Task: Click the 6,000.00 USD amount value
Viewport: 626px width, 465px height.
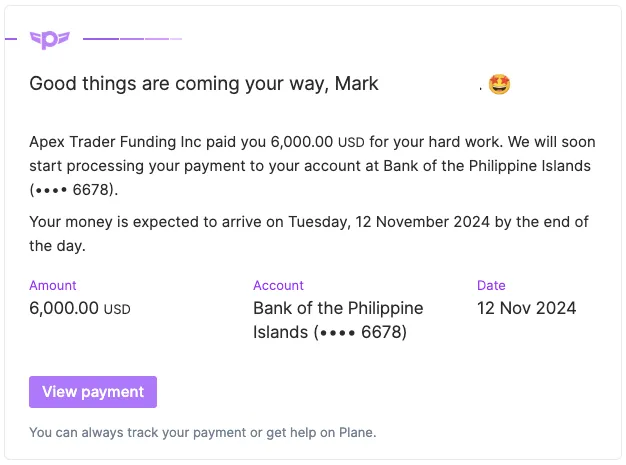Action: [80, 308]
